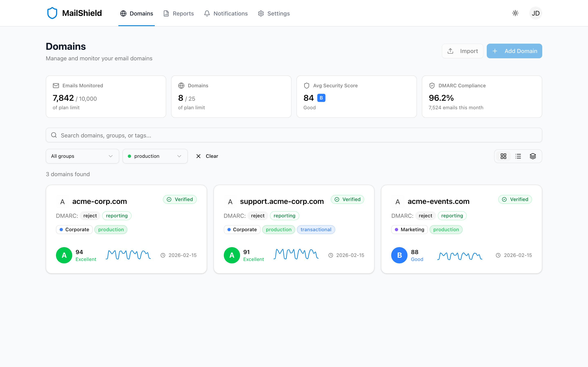The width and height of the screenshot is (588, 367).
Task: Open the All groups dropdown
Action: tap(82, 156)
